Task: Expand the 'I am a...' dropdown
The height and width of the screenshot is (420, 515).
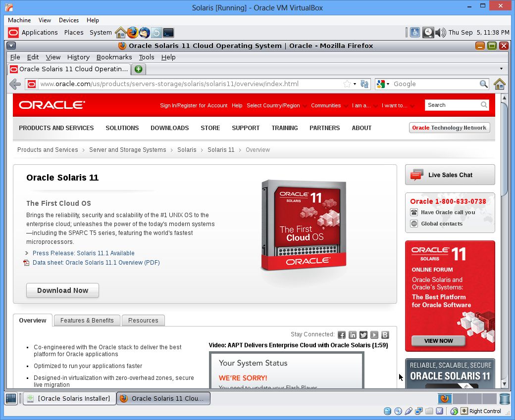Action: point(364,106)
